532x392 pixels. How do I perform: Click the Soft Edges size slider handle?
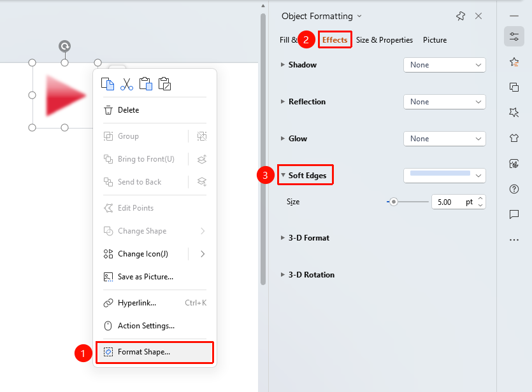(x=393, y=202)
